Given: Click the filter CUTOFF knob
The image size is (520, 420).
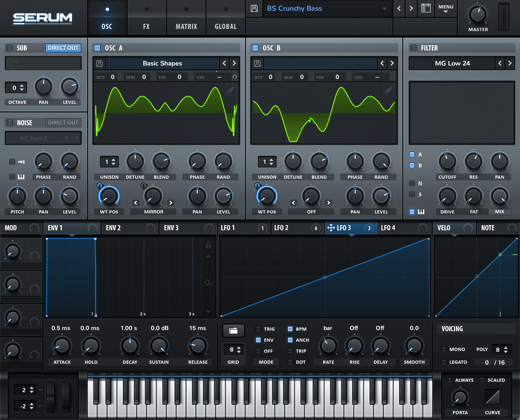Looking at the screenshot, I should click(x=447, y=161).
